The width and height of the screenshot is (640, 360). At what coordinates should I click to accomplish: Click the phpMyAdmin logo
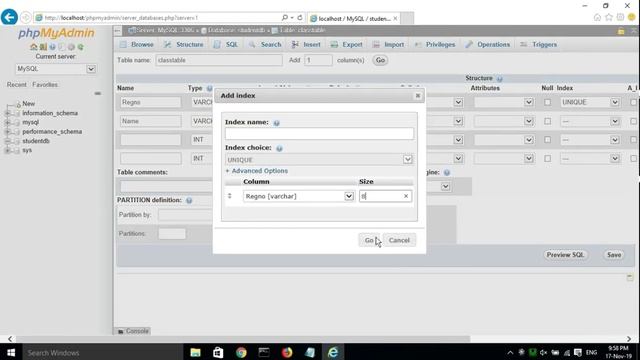[56, 33]
